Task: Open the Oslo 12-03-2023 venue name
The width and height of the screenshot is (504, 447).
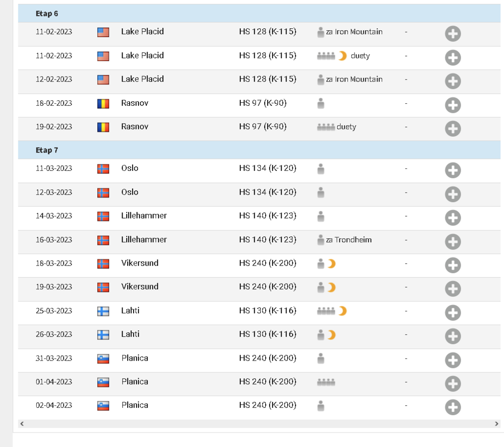Action: (130, 192)
